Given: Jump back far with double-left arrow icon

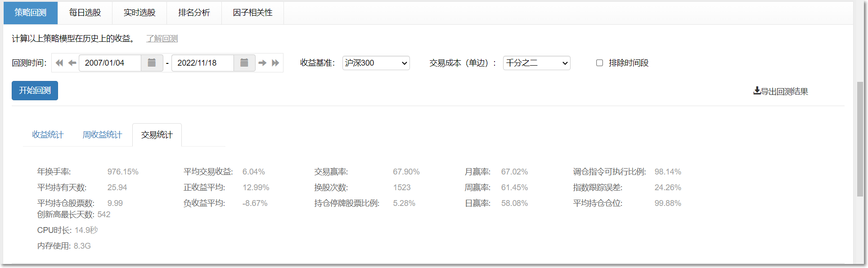Looking at the screenshot, I should pyautogui.click(x=59, y=63).
